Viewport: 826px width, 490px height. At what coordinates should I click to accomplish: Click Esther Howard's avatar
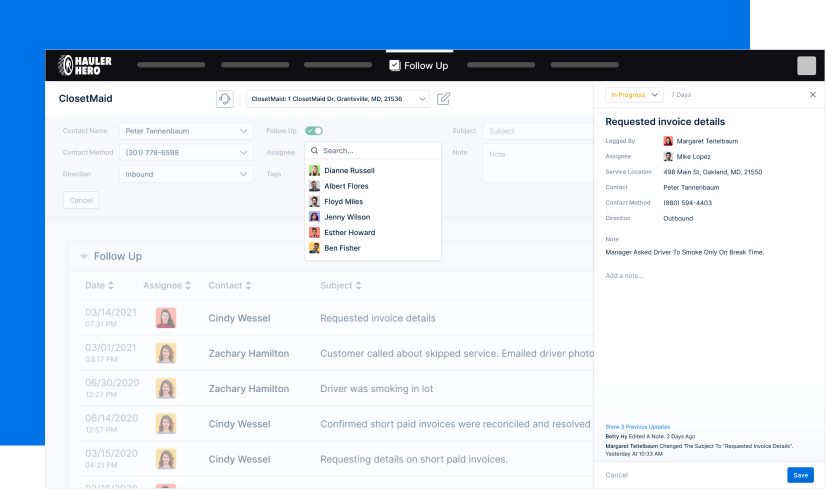point(314,232)
